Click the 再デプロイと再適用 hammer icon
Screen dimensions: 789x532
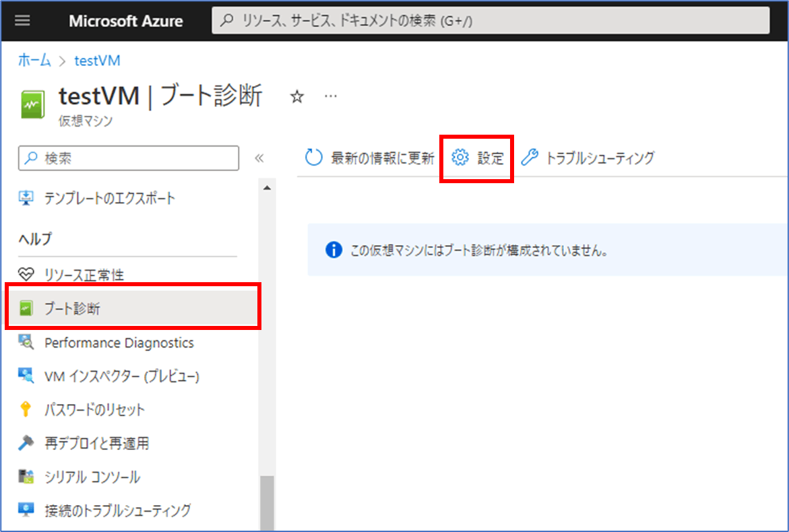click(26, 442)
